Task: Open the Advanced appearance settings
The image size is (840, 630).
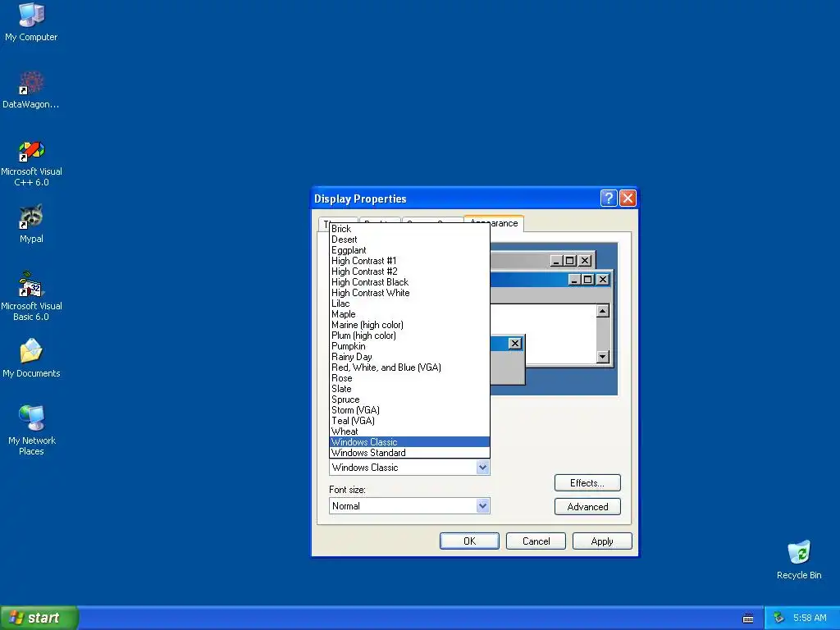Action: coord(587,507)
